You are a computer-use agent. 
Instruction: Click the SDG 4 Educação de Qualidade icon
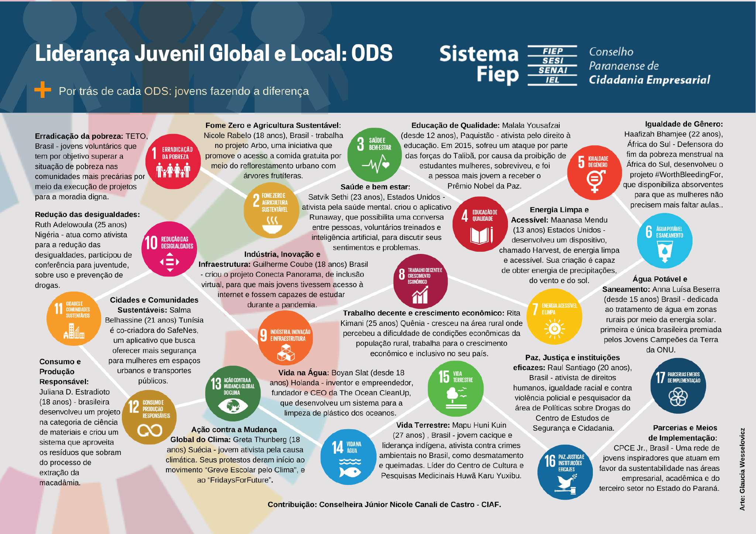(x=480, y=224)
